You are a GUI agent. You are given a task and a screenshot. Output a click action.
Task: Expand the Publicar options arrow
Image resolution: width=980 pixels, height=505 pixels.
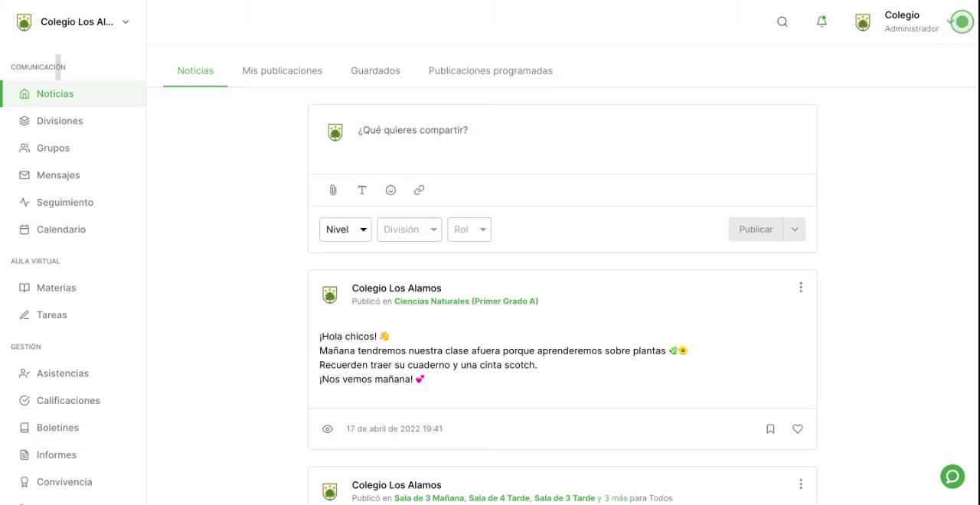(x=795, y=230)
